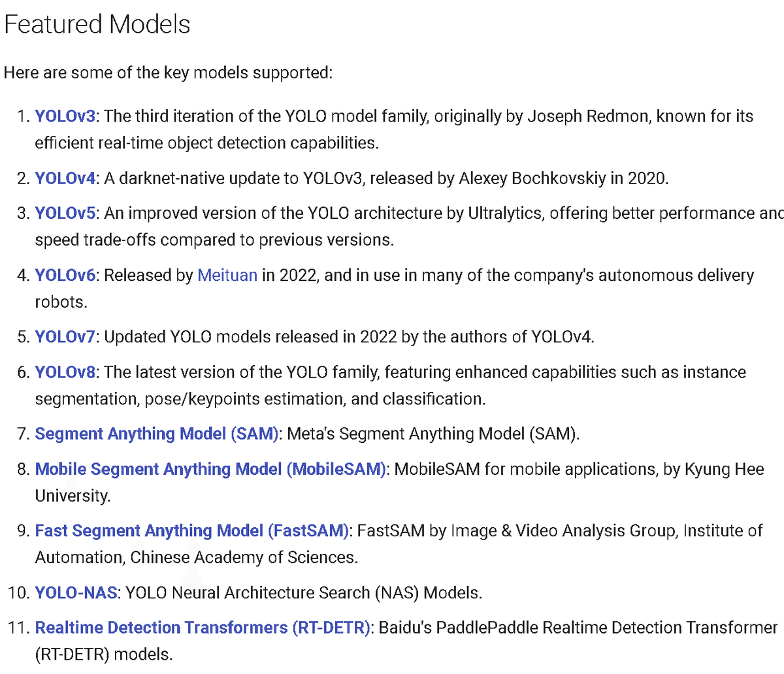Click the Featured Models heading
This screenshot has width=784, height=674.
[97, 24]
